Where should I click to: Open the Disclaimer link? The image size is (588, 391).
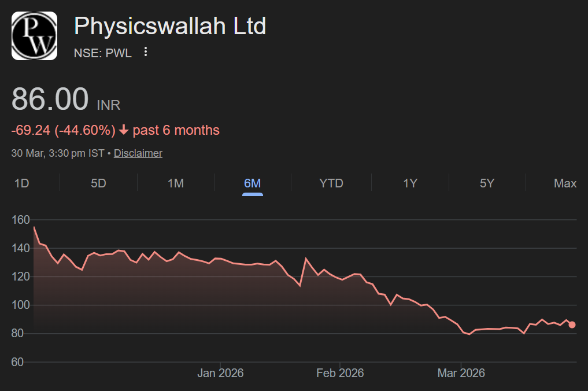[x=138, y=153]
